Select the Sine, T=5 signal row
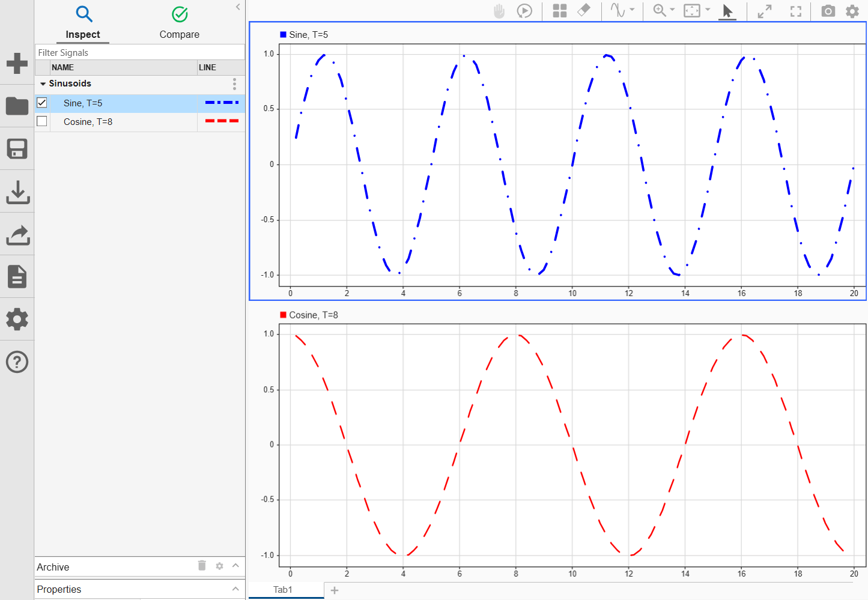The height and width of the screenshot is (600, 868). point(140,103)
